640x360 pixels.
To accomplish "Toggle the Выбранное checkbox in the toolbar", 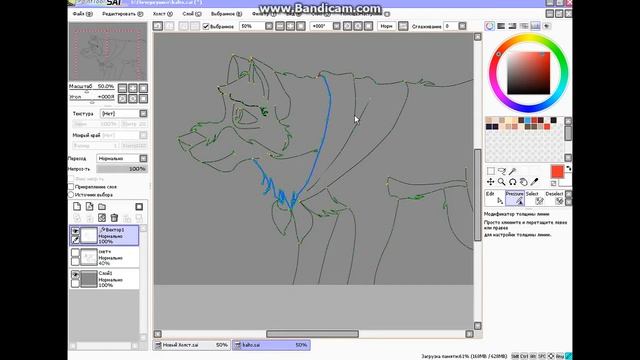I will [x=206, y=27].
